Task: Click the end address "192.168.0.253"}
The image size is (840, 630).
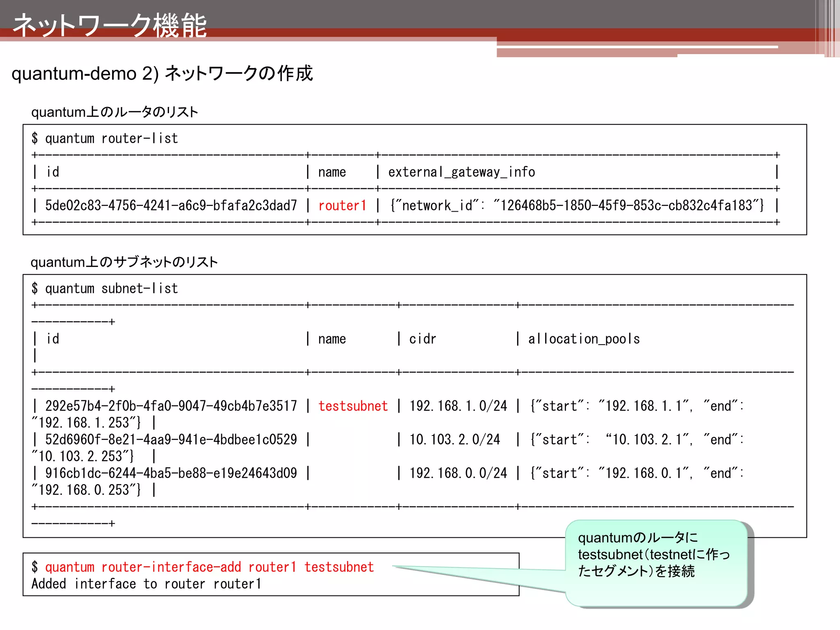Action: (x=87, y=490)
